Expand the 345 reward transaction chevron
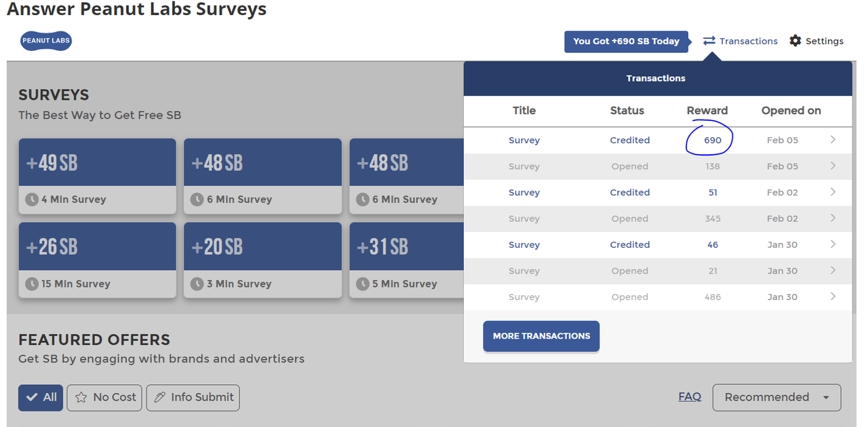868x427 pixels. coord(833,219)
